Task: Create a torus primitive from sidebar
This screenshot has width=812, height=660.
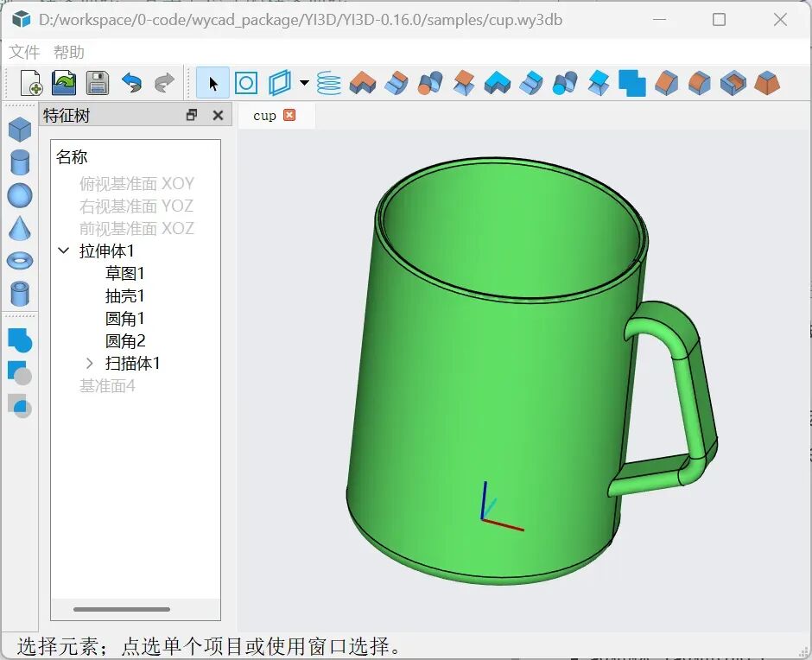Action: pos(20,261)
